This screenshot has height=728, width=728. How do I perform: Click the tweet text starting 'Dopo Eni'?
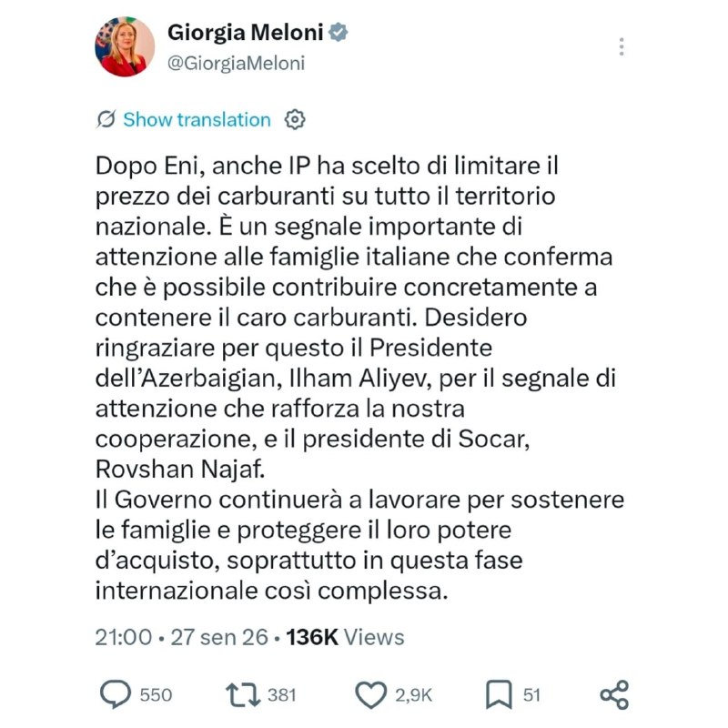click(x=359, y=378)
